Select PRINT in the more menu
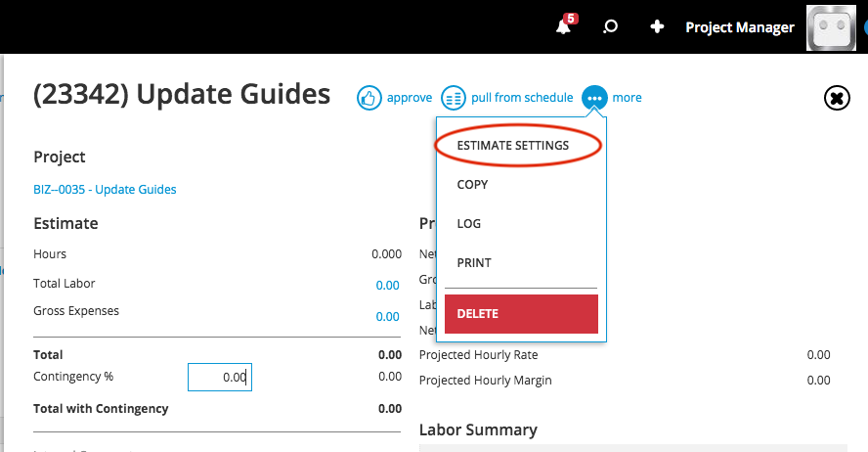The image size is (868, 452). point(474,263)
